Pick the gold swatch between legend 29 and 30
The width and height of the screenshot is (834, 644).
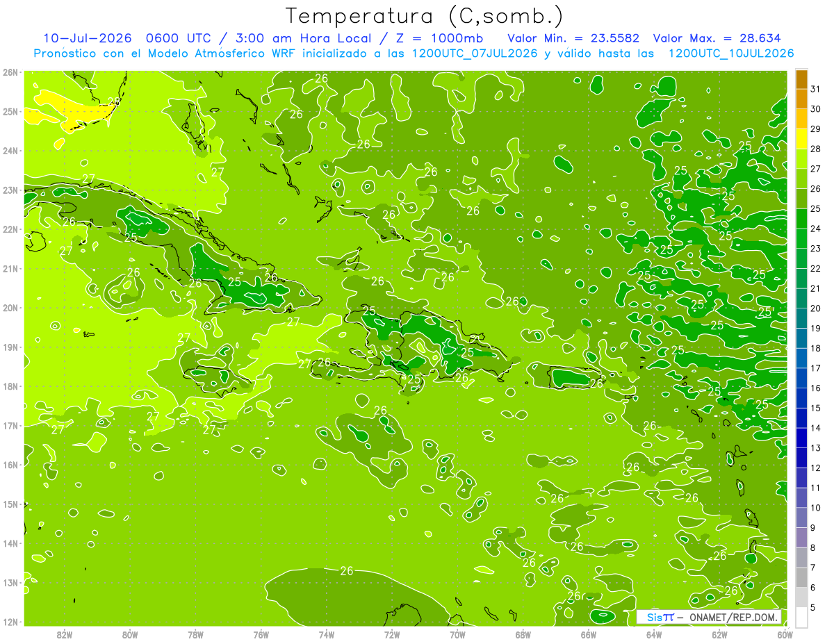click(x=801, y=119)
